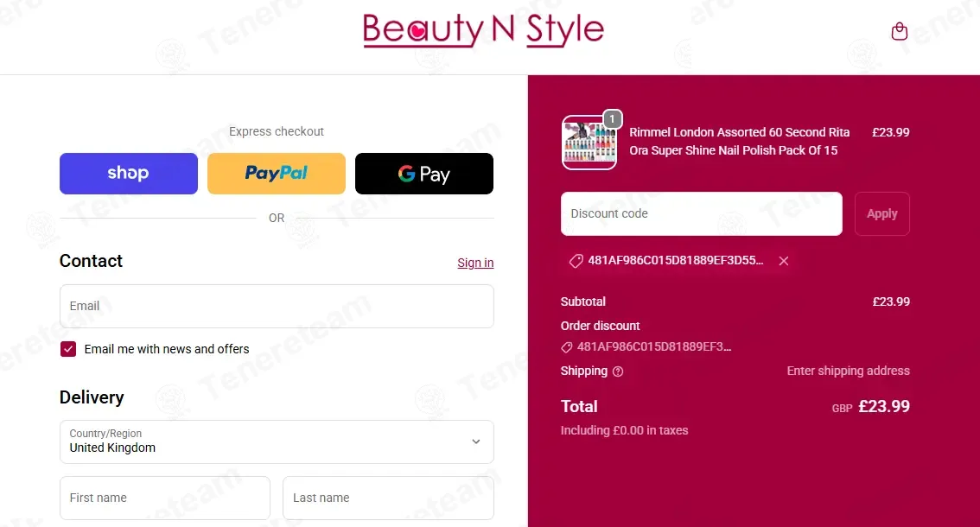Screen dimensions: 980x527
Task: Click the Delivery section heading
Action: (92, 397)
